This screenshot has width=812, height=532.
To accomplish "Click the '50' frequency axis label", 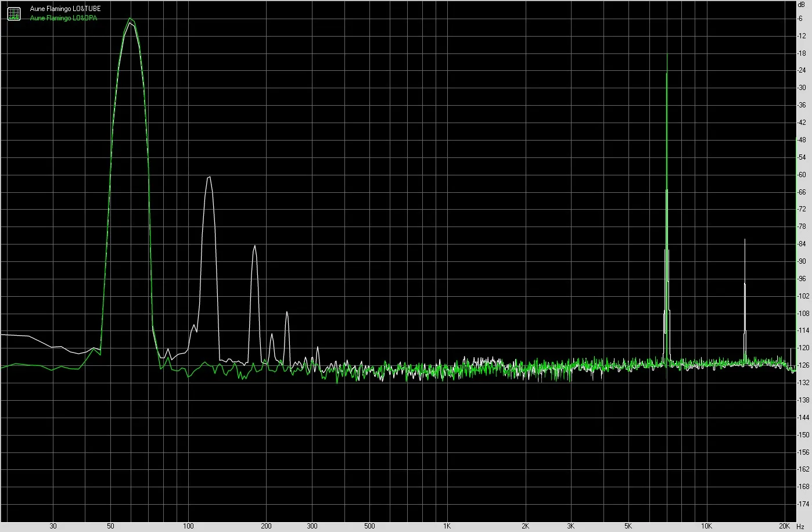I will click(x=110, y=526).
